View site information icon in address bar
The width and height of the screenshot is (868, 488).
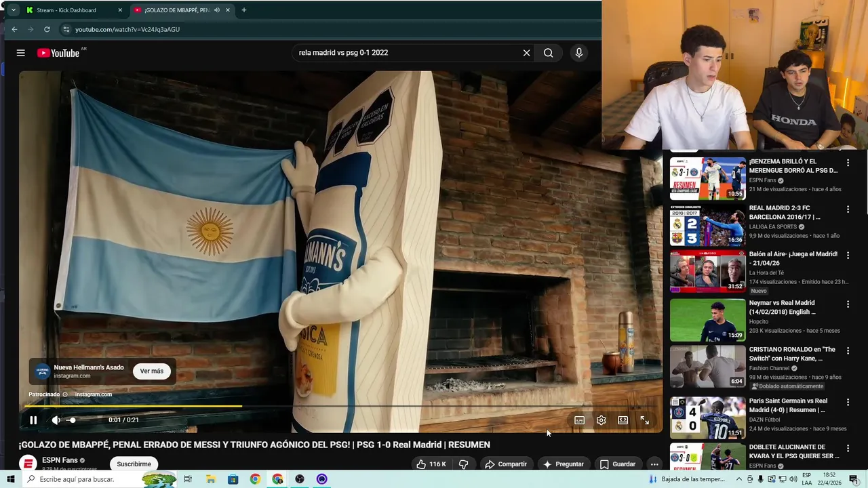[66, 29]
